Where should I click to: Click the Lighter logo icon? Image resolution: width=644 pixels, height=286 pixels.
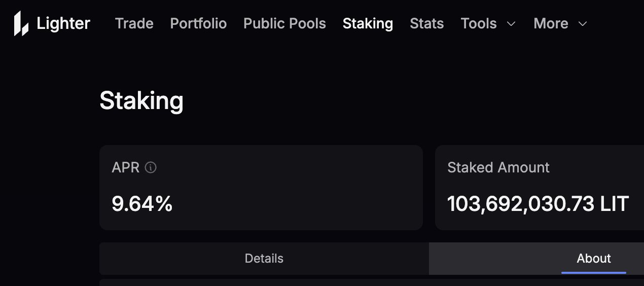21,24
